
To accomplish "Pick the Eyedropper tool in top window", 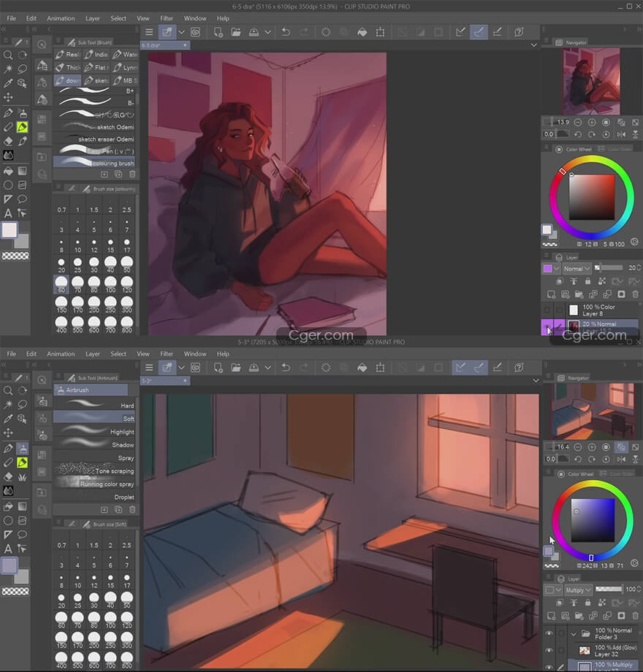I will [8, 83].
